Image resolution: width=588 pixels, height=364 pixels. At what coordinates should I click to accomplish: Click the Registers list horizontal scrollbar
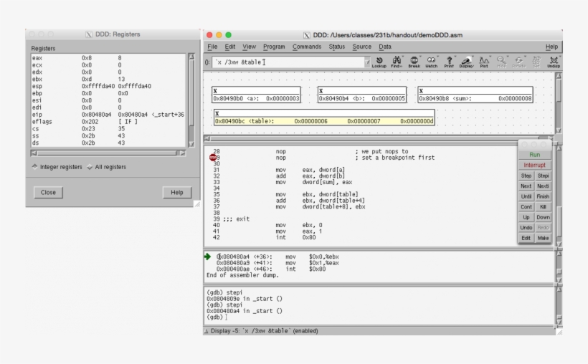click(x=108, y=153)
